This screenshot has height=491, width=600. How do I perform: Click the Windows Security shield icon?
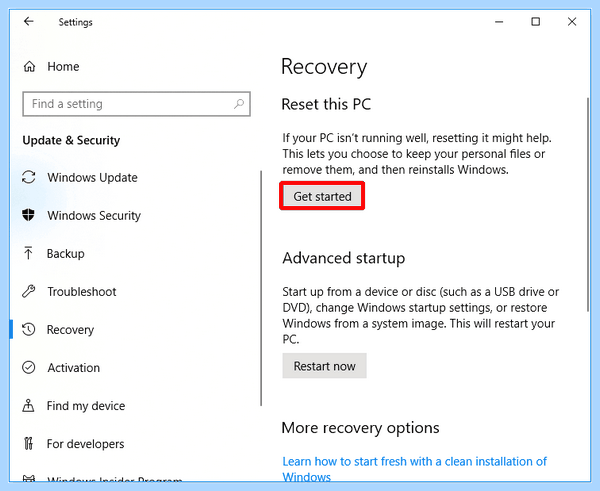[x=28, y=215]
